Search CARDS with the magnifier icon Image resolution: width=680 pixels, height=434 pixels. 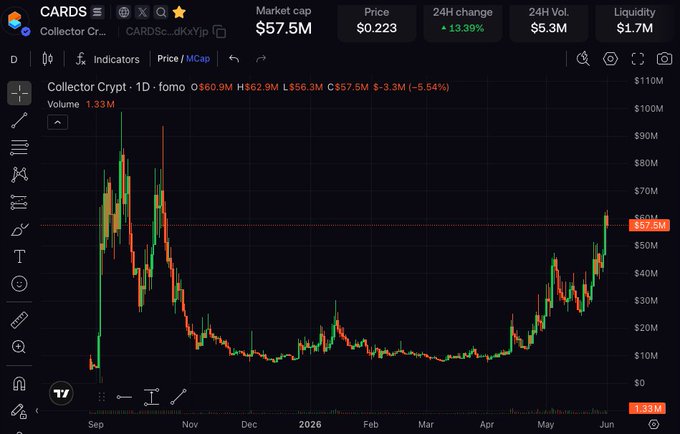(x=160, y=12)
